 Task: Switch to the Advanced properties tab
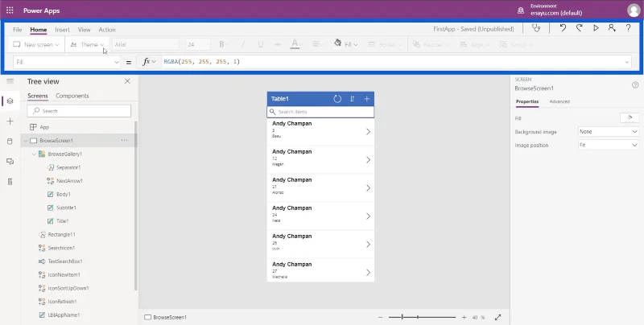559,101
